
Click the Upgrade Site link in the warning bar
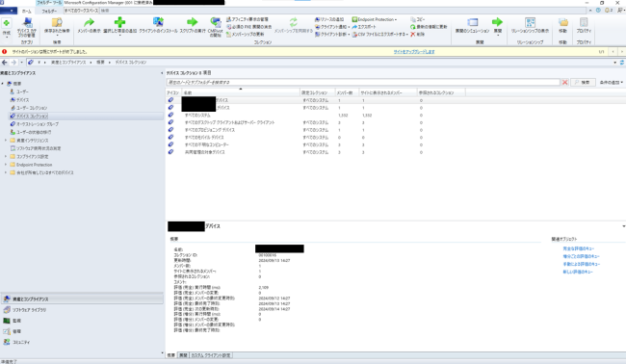[x=414, y=52]
